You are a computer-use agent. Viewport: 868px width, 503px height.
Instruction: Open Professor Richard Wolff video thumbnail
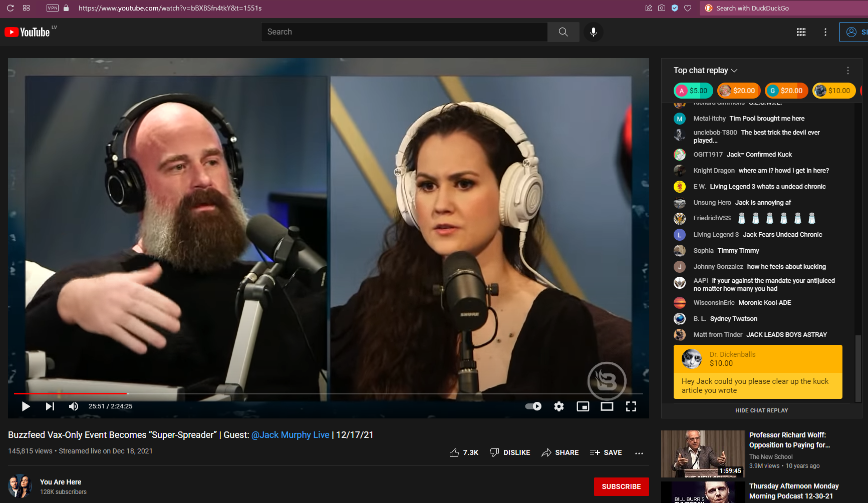703,454
